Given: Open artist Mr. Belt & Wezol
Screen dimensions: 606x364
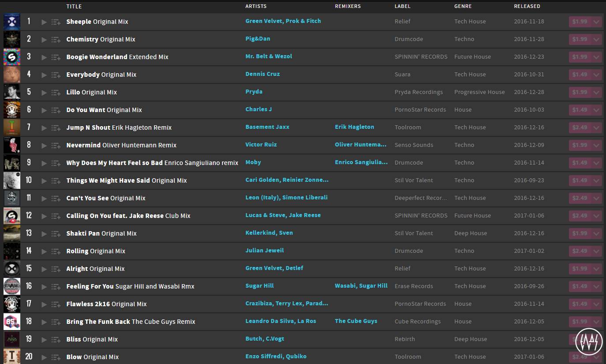Looking at the screenshot, I should pos(269,56).
